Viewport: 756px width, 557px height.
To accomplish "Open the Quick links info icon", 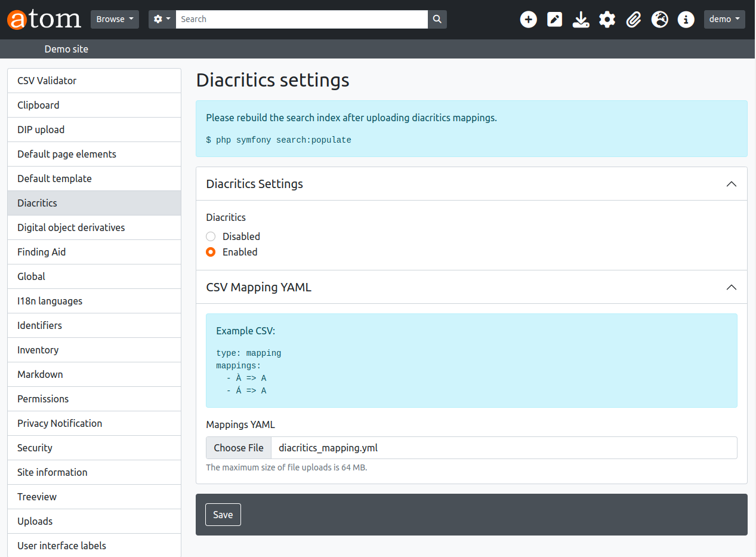I will (x=686, y=19).
